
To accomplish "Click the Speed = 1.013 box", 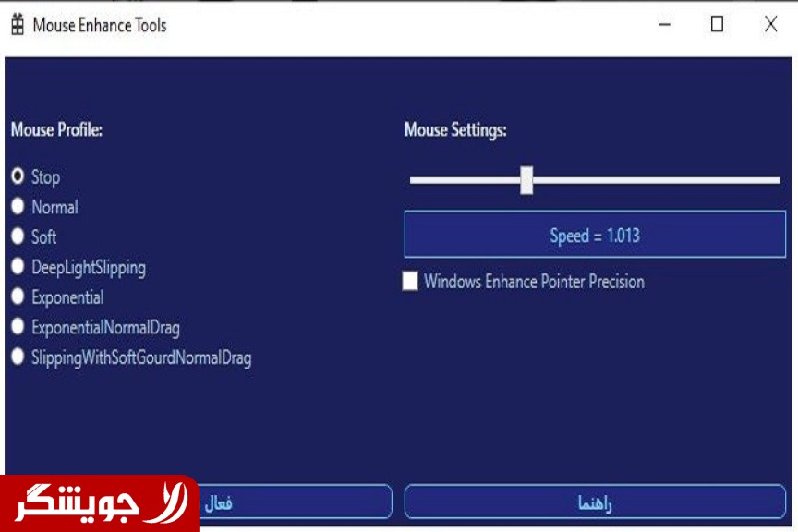I will click(x=595, y=235).
